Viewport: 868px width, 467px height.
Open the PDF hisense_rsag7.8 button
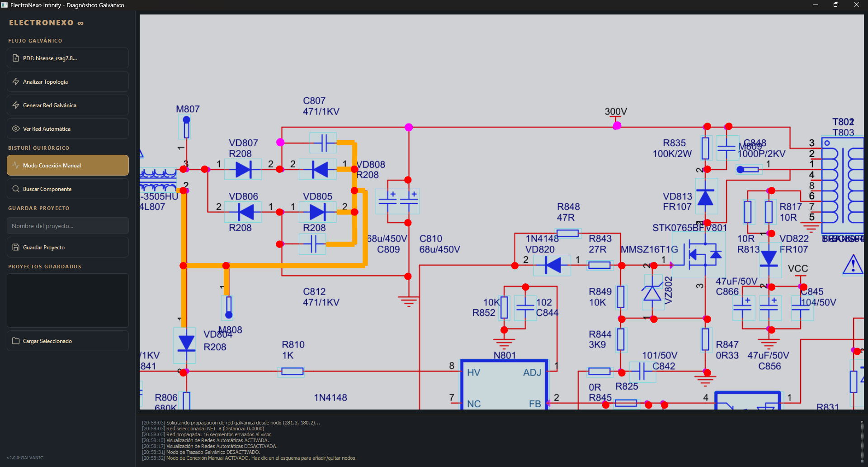(x=68, y=58)
